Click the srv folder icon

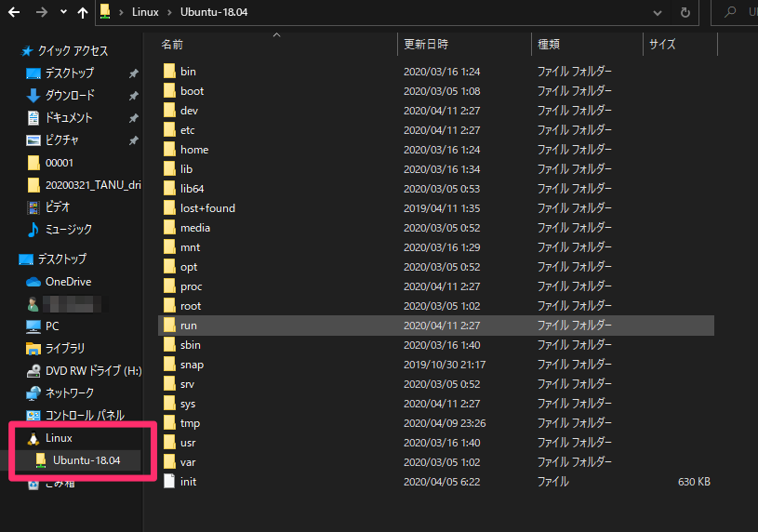(169, 384)
